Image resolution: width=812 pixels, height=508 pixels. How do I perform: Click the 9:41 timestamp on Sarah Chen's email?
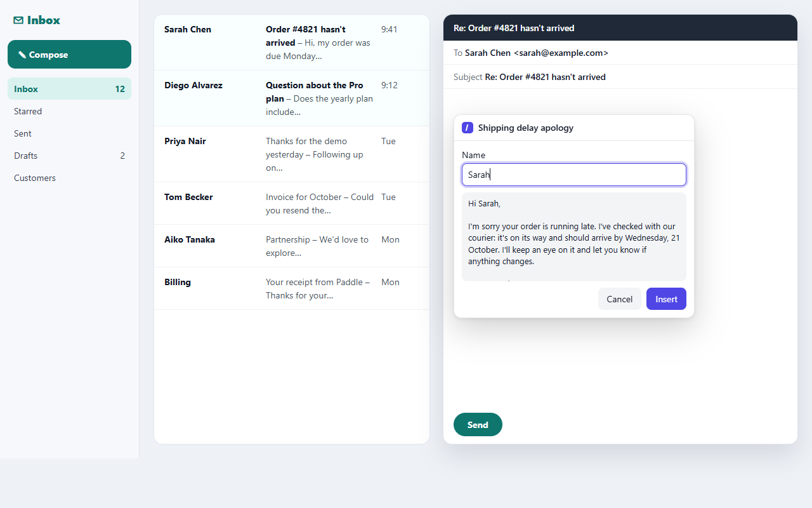point(390,29)
